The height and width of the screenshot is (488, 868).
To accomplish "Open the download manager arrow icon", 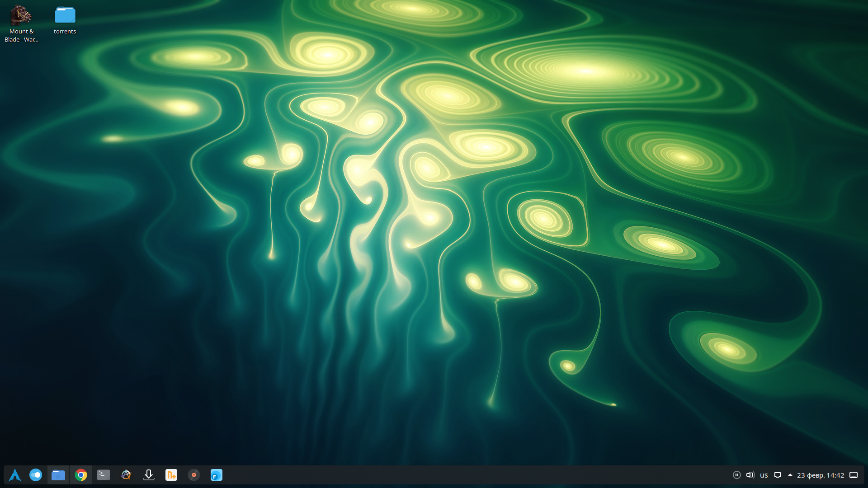I will [x=149, y=475].
